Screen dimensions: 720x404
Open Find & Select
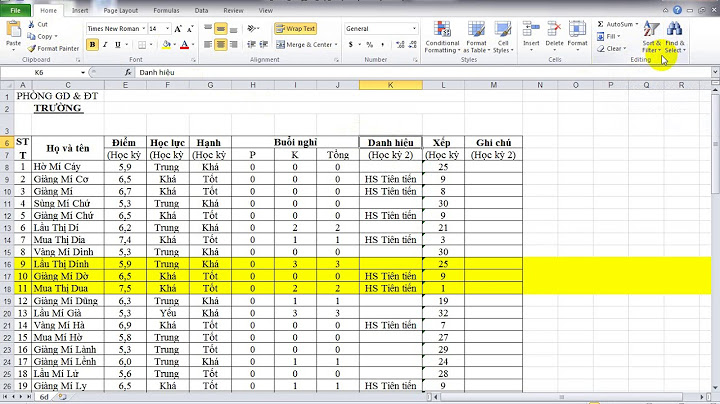pos(675,37)
